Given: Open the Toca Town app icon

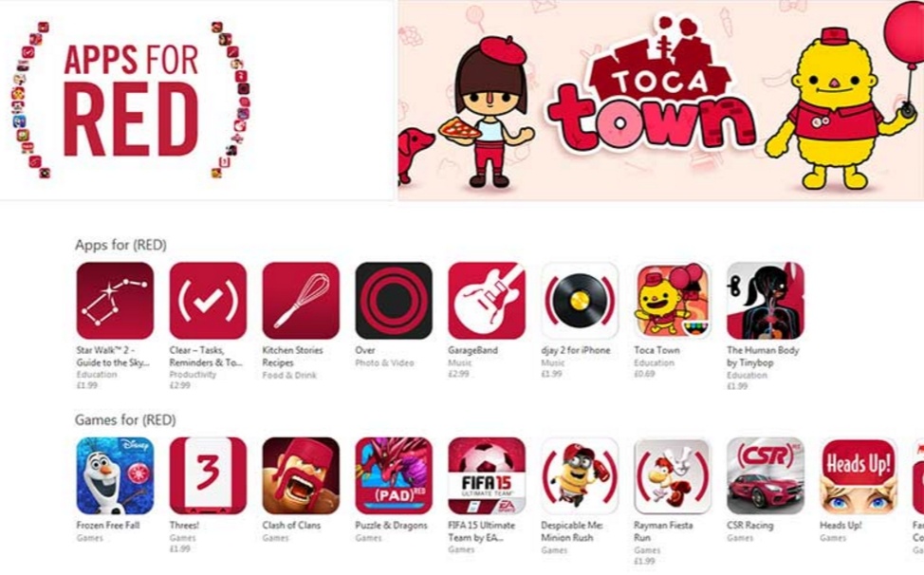Looking at the screenshot, I should (x=673, y=301).
